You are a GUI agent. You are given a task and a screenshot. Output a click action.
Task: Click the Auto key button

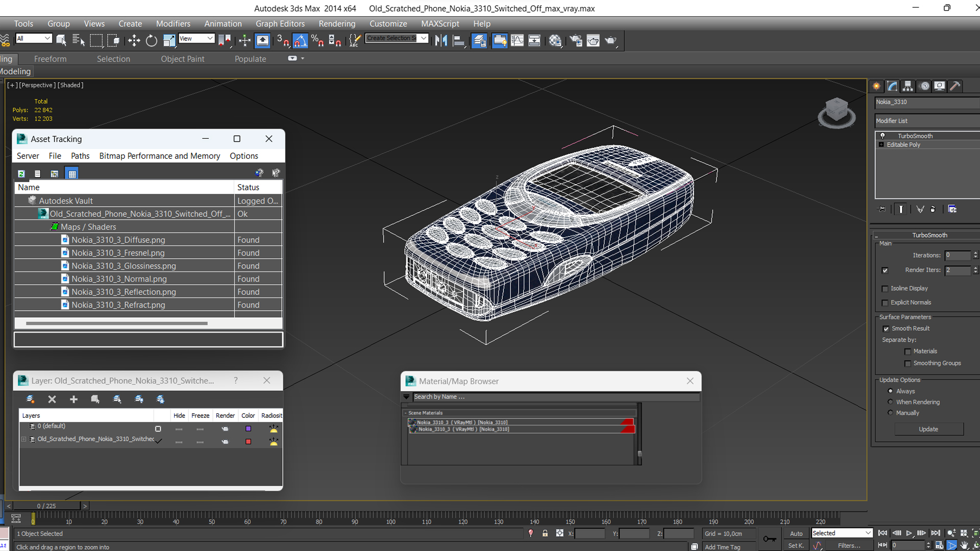(x=796, y=534)
